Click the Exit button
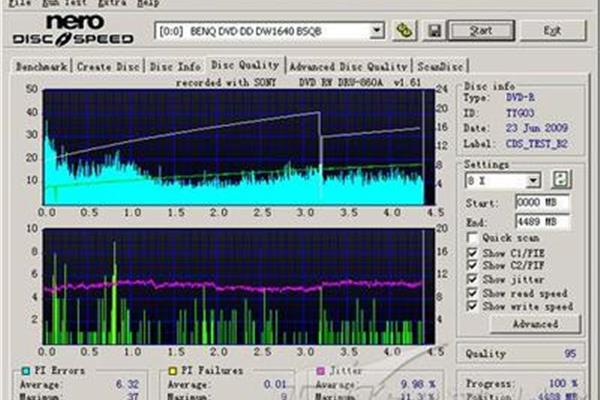The width and height of the screenshot is (600, 400). click(552, 31)
